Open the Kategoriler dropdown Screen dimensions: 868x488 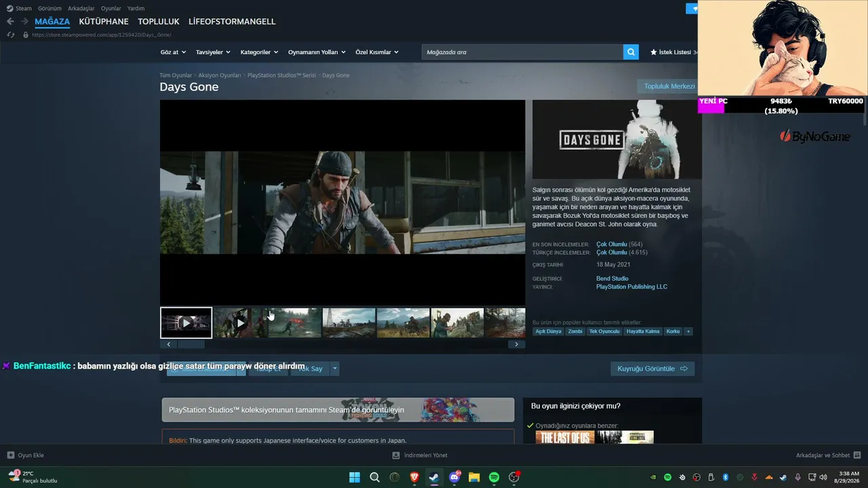[x=260, y=52]
